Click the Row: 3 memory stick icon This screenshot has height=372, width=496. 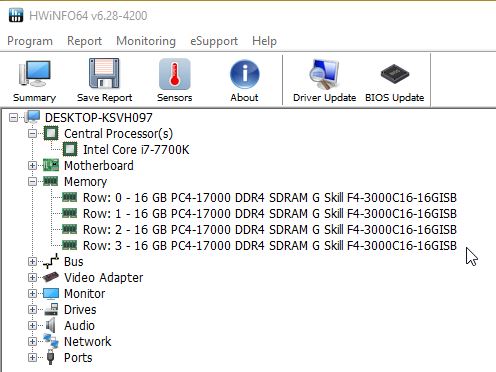[x=69, y=245]
